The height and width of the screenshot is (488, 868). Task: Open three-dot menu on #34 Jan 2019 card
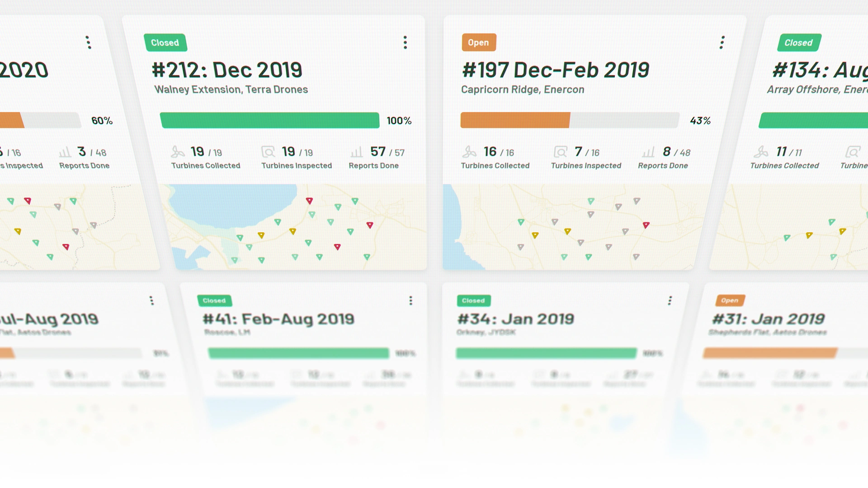670,300
